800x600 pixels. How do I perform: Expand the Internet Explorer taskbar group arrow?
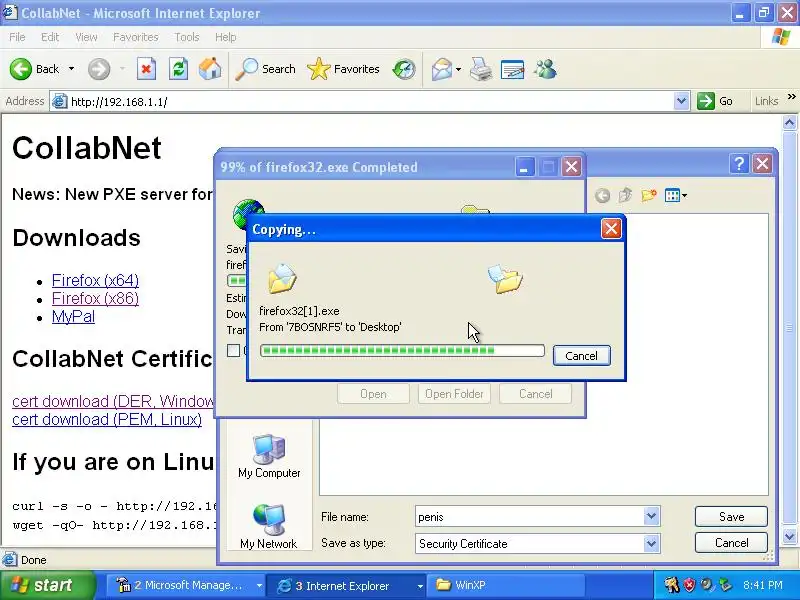pos(419,586)
